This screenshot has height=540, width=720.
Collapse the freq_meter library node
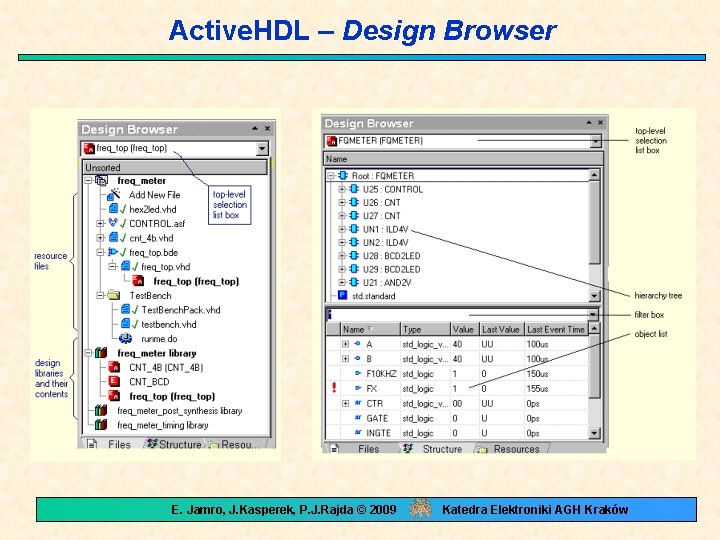coord(89,353)
